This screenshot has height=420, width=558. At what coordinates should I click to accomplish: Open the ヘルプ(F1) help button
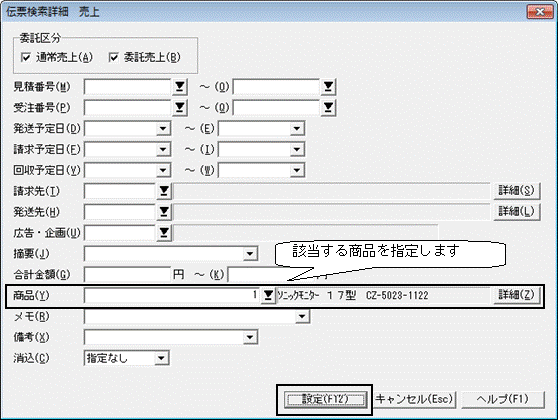[x=503, y=400]
